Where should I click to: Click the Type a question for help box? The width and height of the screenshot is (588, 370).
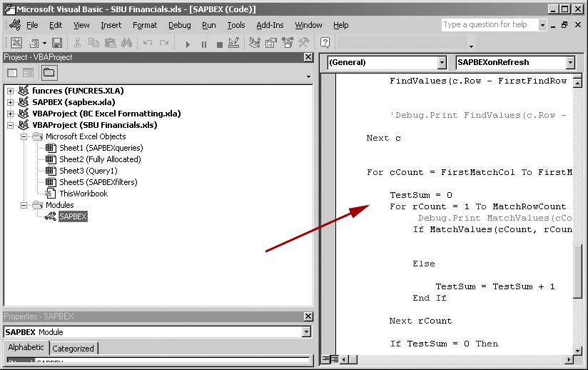pyautogui.click(x=490, y=25)
